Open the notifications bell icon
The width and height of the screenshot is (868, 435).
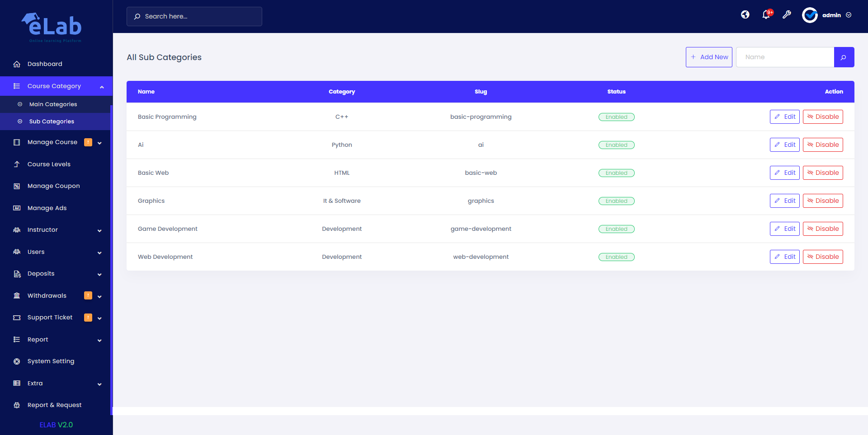pos(766,15)
